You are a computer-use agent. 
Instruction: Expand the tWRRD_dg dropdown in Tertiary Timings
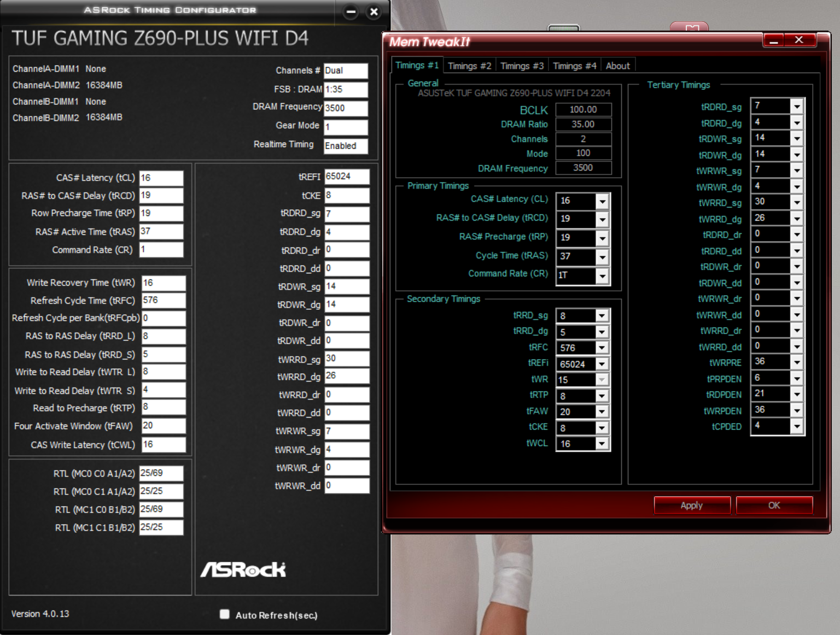797,218
